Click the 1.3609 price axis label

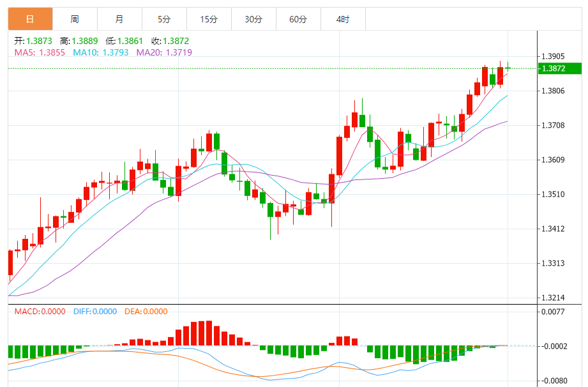tap(553, 160)
